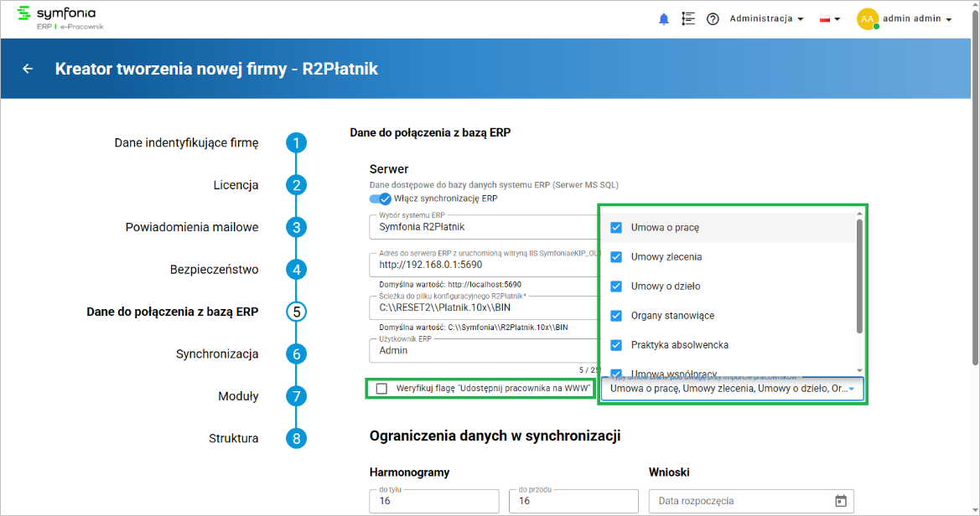Click the R2Płatnik config path field
The image size is (980, 516).
click(x=485, y=307)
